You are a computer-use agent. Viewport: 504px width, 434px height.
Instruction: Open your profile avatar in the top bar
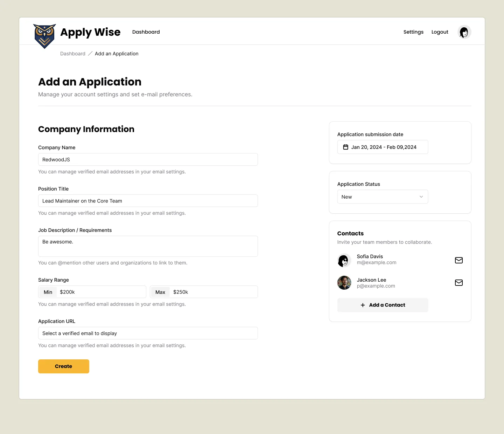click(x=464, y=32)
